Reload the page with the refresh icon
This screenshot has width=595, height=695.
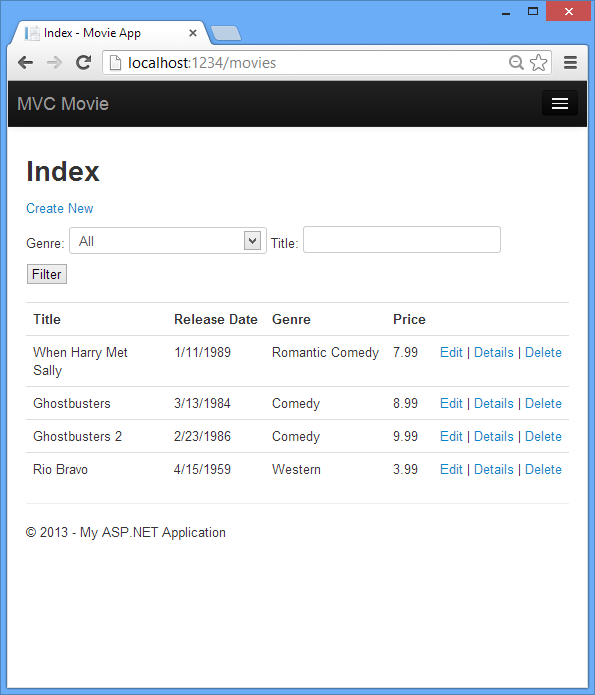click(83, 63)
